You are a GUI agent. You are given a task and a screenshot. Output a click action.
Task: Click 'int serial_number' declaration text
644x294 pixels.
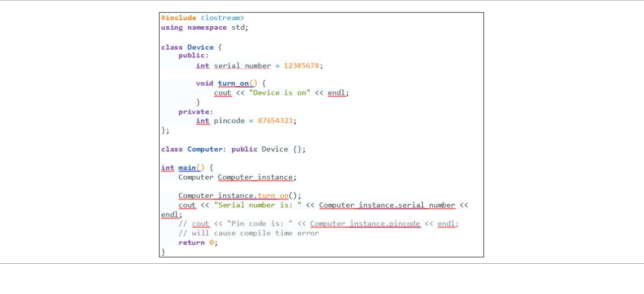coord(233,65)
